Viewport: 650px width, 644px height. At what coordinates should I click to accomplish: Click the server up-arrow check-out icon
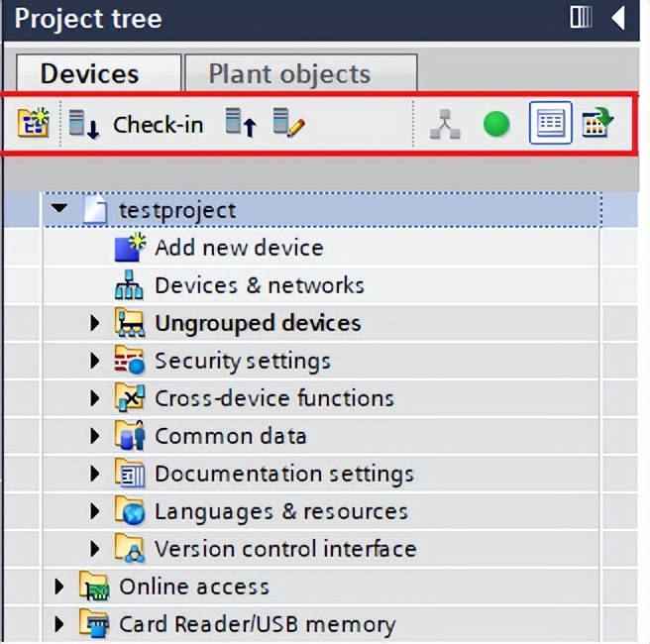pos(241,125)
